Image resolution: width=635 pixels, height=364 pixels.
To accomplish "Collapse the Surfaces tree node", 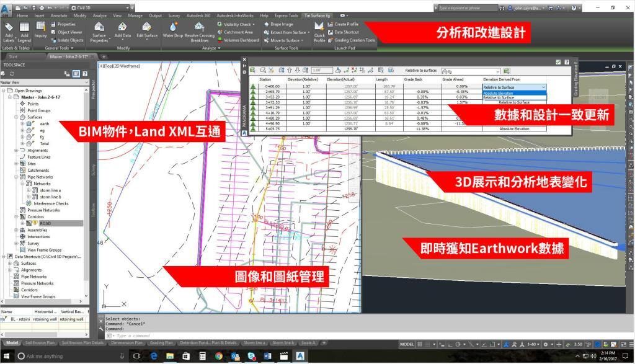I will coord(16,117).
